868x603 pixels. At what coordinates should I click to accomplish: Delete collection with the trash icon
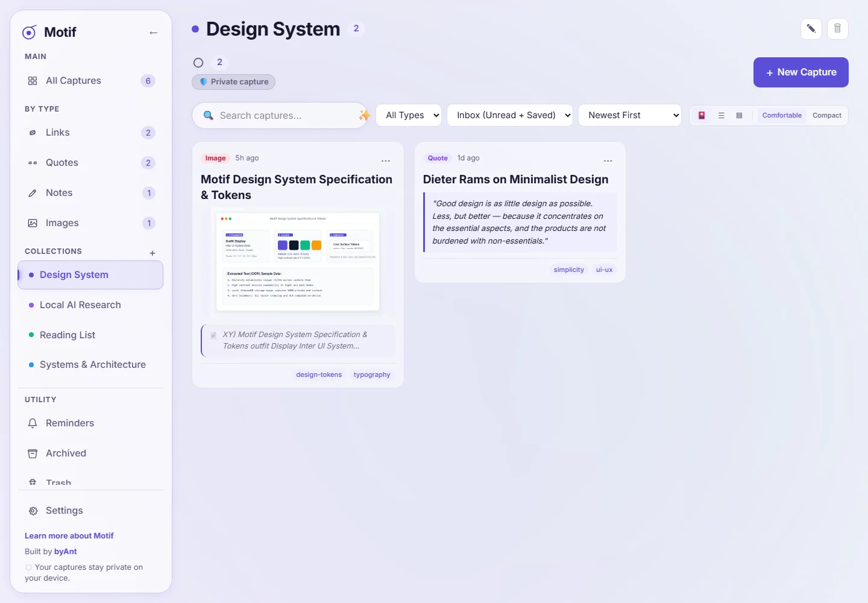(x=838, y=28)
